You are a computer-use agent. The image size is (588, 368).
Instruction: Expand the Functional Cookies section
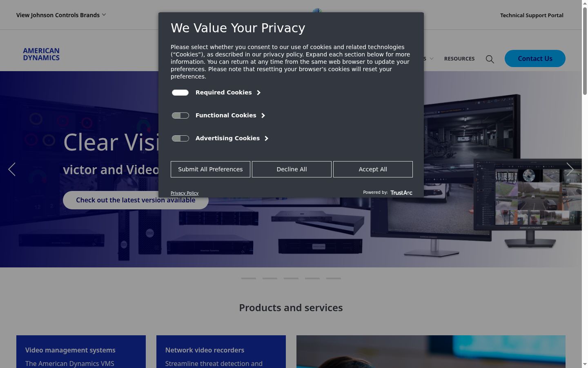(230, 116)
